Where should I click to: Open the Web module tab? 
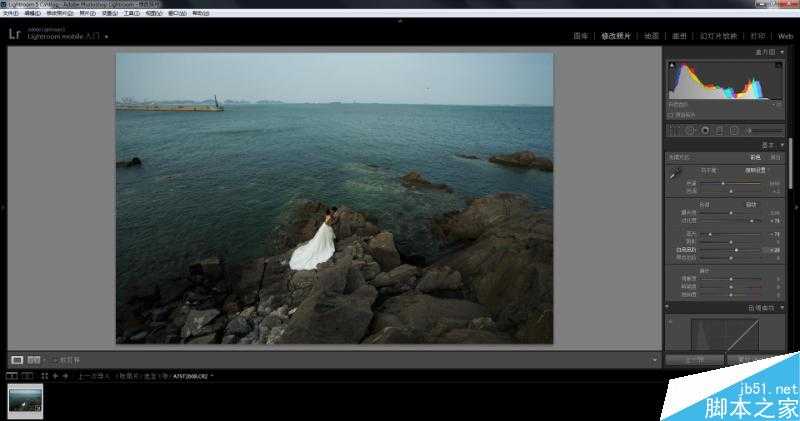click(785, 36)
